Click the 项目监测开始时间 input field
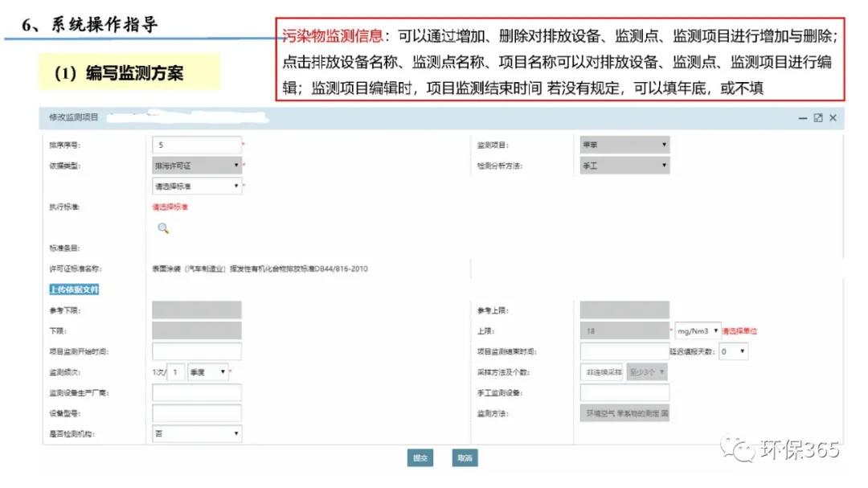The height and width of the screenshot is (488, 868). 197,351
